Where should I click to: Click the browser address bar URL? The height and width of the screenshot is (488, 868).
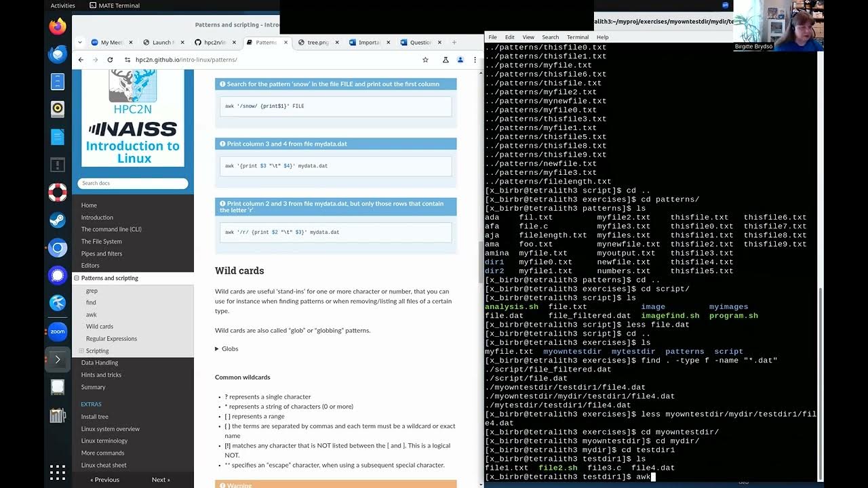pos(186,60)
